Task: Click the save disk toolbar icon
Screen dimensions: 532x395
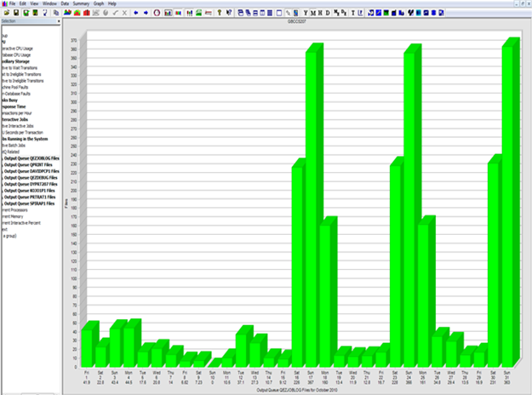Action: (x=16, y=14)
